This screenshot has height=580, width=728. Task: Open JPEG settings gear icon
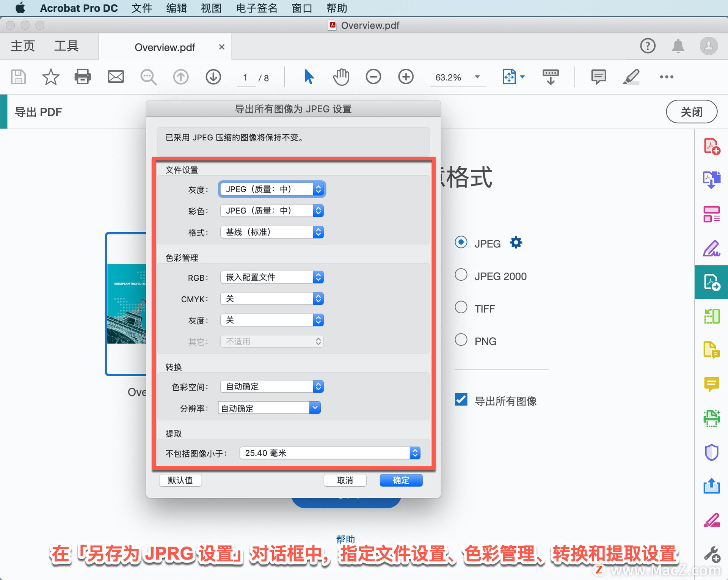[x=516, y=243]
